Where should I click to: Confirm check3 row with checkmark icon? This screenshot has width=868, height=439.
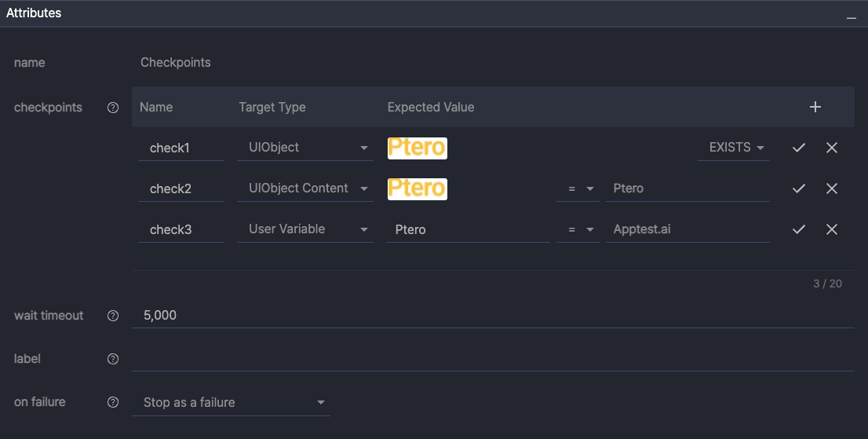(799, 229)
